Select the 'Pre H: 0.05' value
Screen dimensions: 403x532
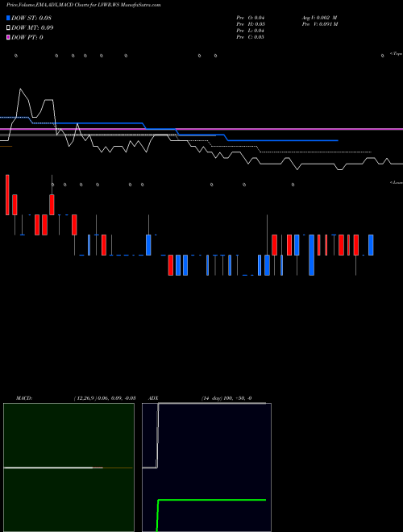(x=251, y=24)
